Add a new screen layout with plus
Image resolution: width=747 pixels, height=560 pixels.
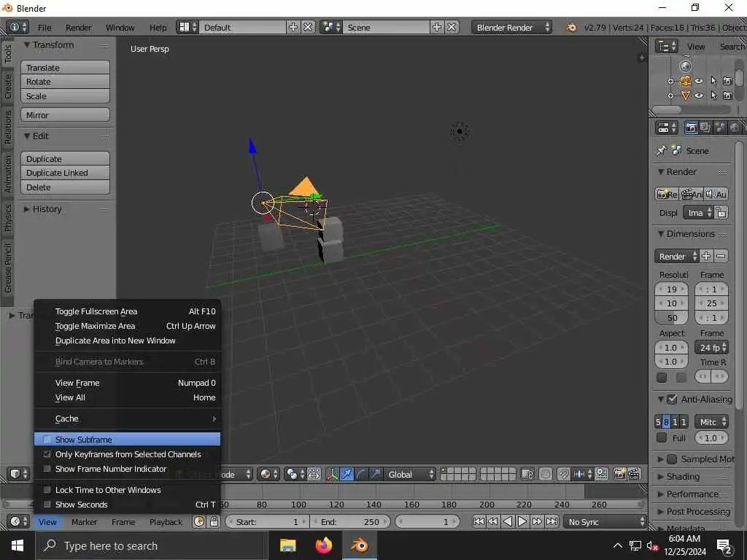[x=293, y=27]
